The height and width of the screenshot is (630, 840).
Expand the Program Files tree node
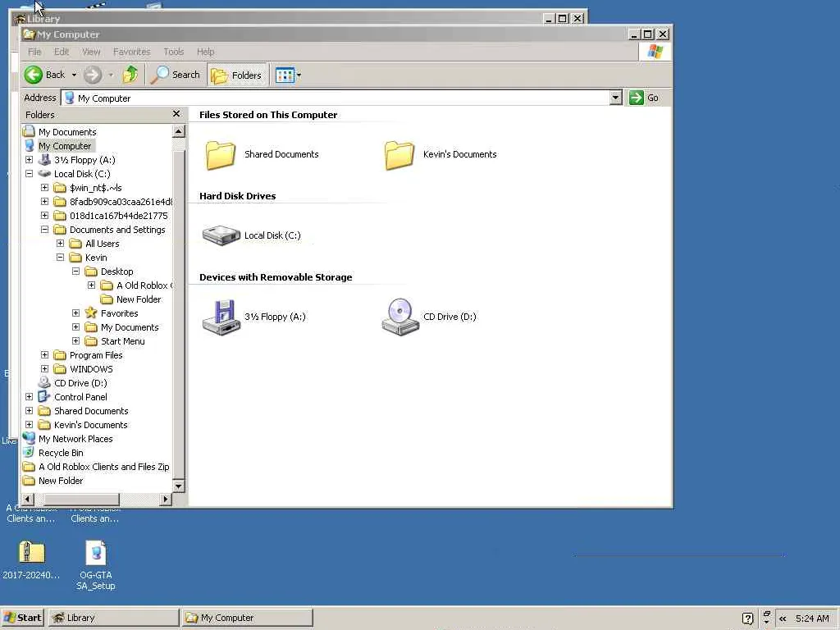(x=44, y=354)
